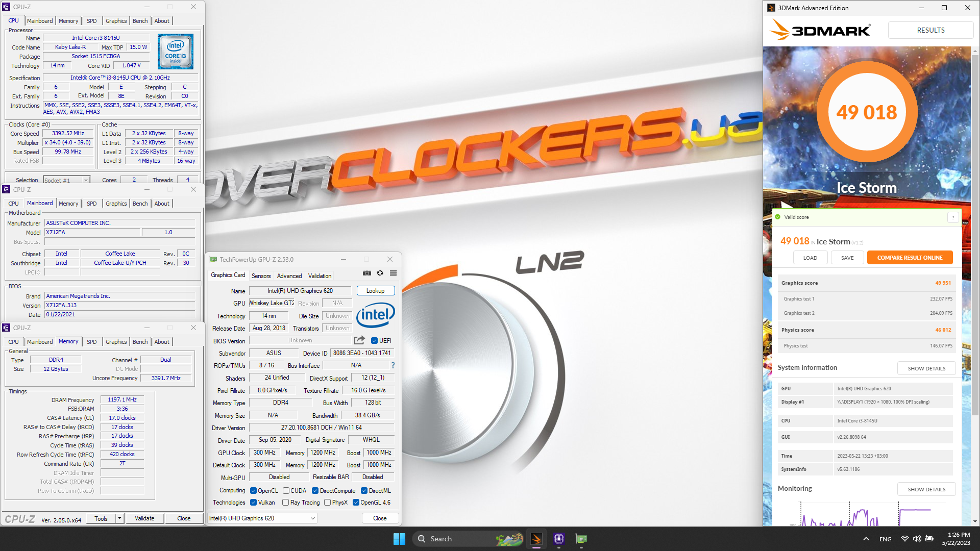Toggle the DirectML checkbox
This screenshot has height=551, width=980.
pos(364,491)
